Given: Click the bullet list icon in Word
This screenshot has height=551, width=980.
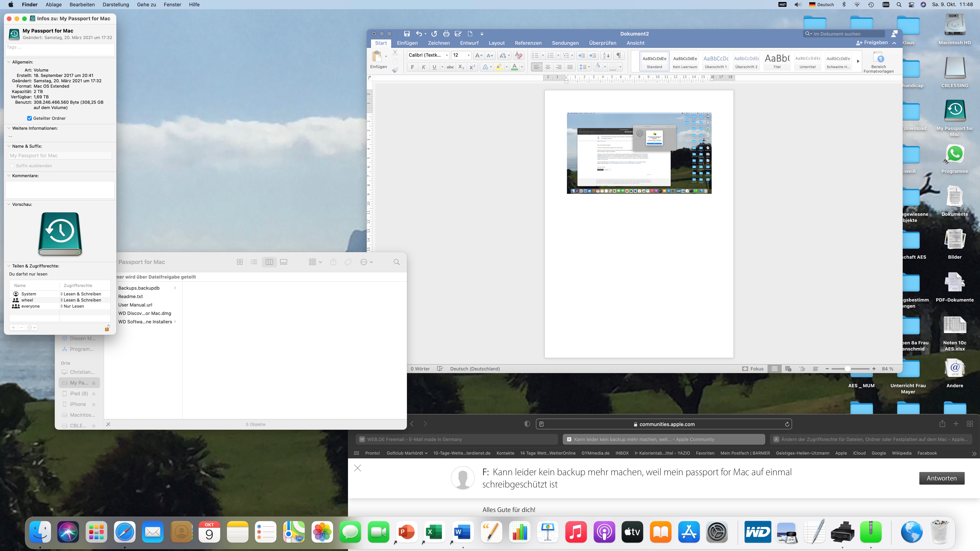Looking at the screenshot, I should point(535,55).
